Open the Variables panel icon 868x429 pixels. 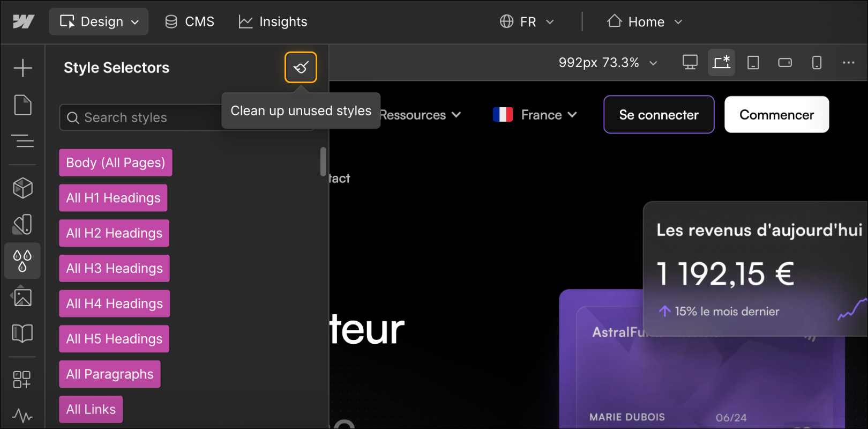23,225
